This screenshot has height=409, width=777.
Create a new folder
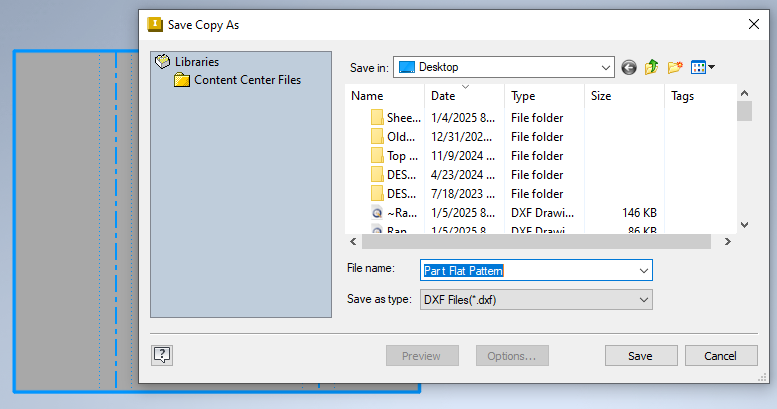point(675,68)
